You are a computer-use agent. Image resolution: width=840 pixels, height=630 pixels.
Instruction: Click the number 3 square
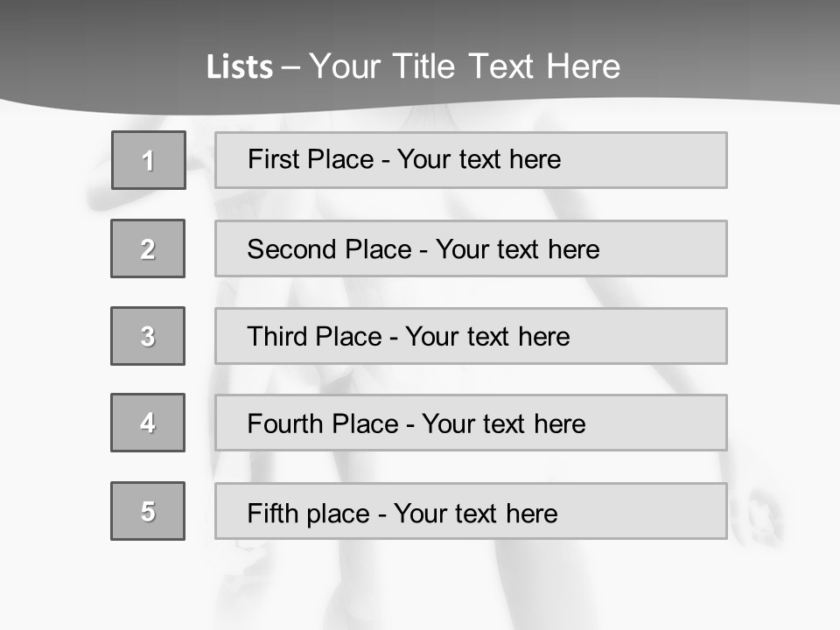coord(148,336)
